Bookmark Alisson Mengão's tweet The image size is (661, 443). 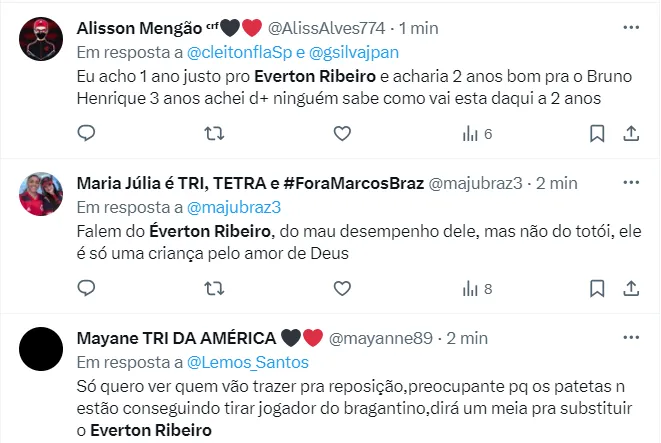click(597, 133)
